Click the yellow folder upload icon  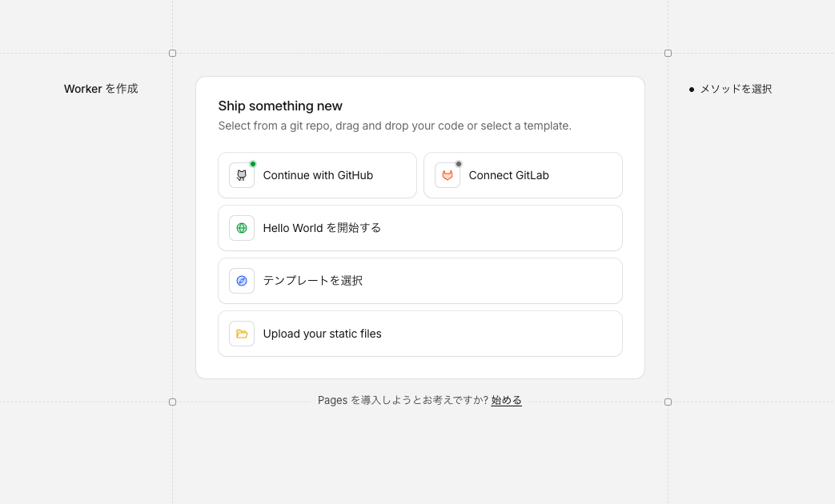pos(242,334)
